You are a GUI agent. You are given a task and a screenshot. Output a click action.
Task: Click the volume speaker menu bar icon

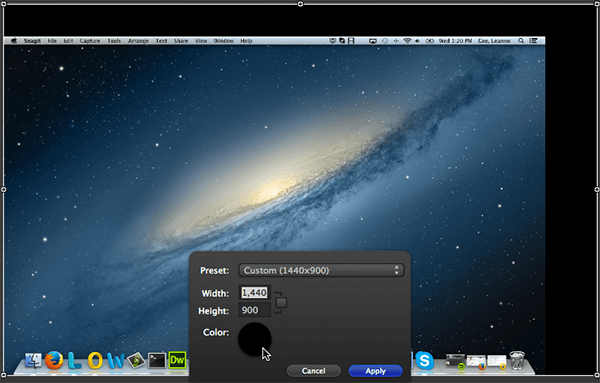[417, 41]
